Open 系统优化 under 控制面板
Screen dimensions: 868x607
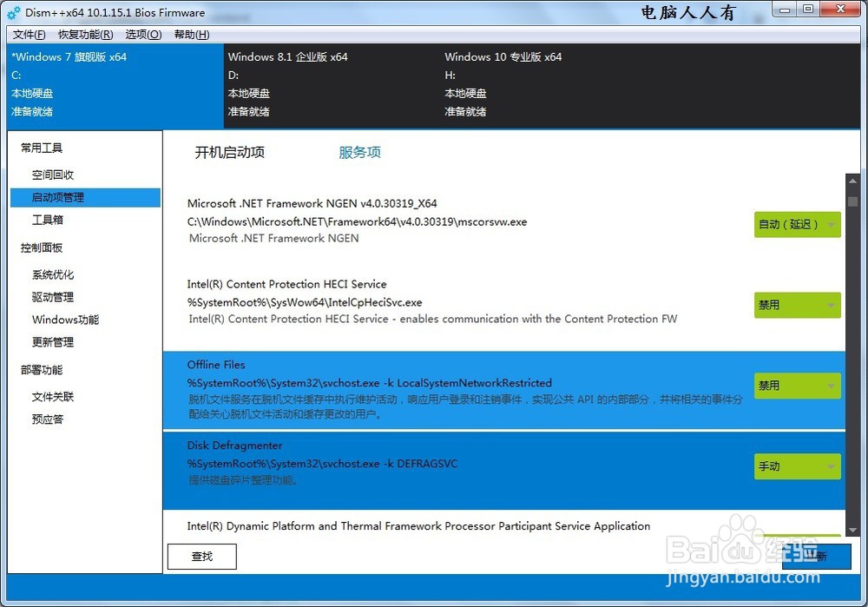pos(53,274)
